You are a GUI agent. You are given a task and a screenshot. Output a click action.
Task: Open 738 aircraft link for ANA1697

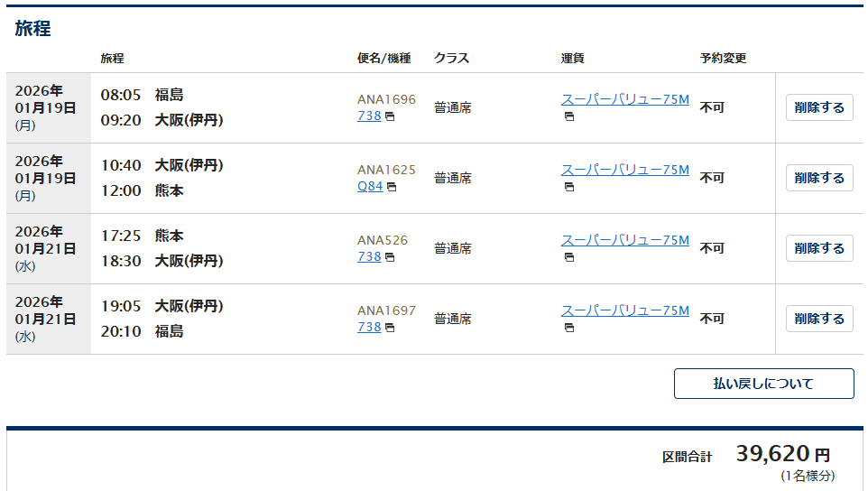coord(369,327)
